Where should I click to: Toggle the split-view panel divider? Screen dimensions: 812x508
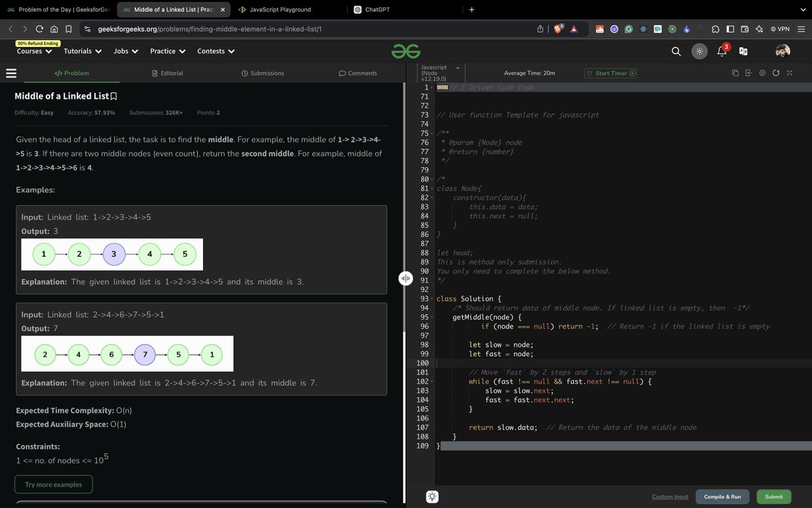click(x=405, y=278)
